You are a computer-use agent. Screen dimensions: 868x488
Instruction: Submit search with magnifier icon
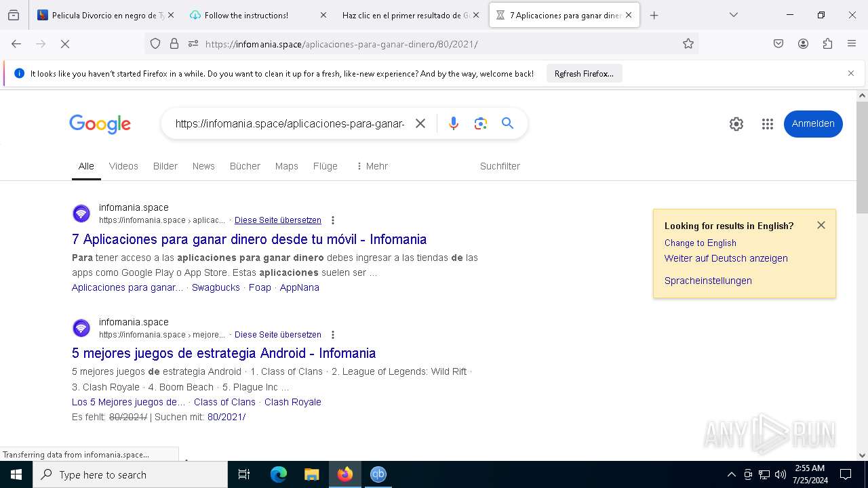(x=507, y=123)
